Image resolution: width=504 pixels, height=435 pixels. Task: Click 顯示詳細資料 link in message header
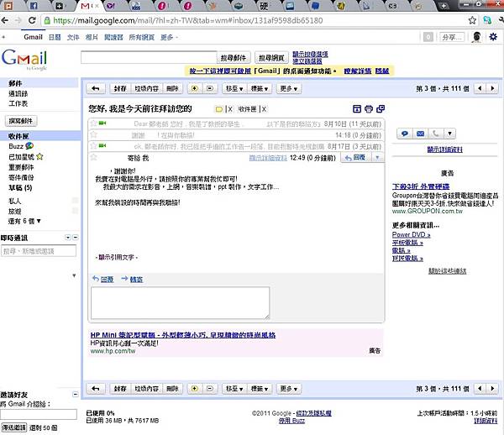pyautogui.click(x=268, y=158)
